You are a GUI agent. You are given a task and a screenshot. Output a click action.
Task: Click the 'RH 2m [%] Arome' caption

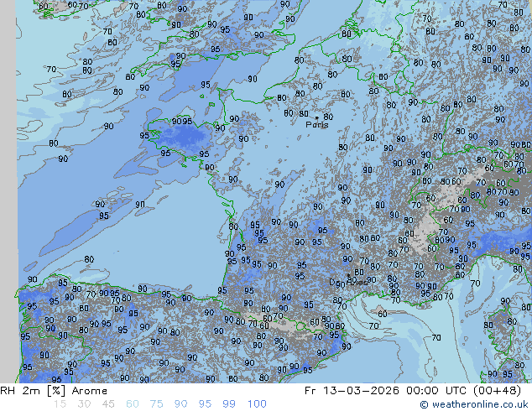pyautogui.click(x=54, y=391)
